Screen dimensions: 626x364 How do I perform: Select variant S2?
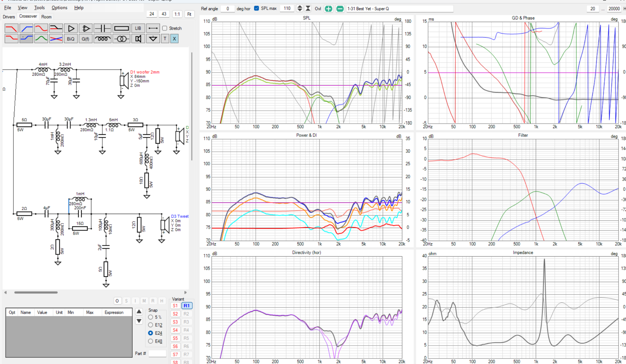[175, 314]
